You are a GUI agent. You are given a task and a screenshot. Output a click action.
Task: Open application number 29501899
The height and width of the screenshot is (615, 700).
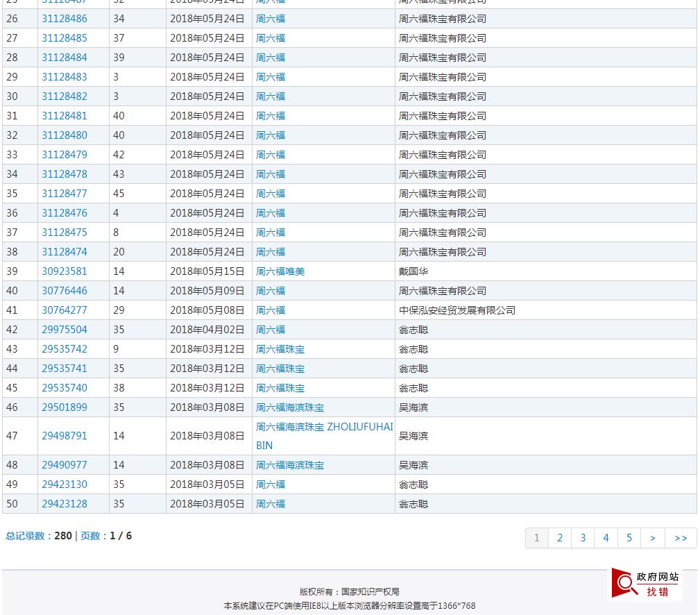(65, 407)
